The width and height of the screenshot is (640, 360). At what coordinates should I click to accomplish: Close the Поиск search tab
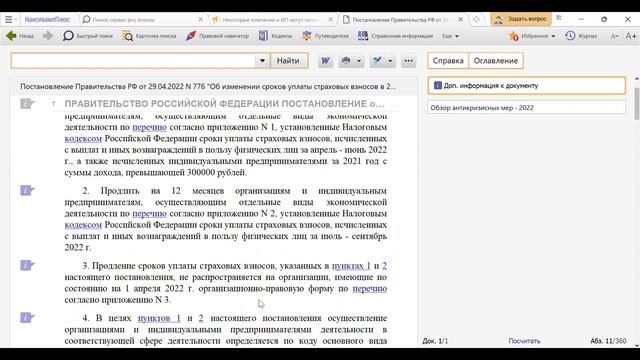click(x=200, y=19)
